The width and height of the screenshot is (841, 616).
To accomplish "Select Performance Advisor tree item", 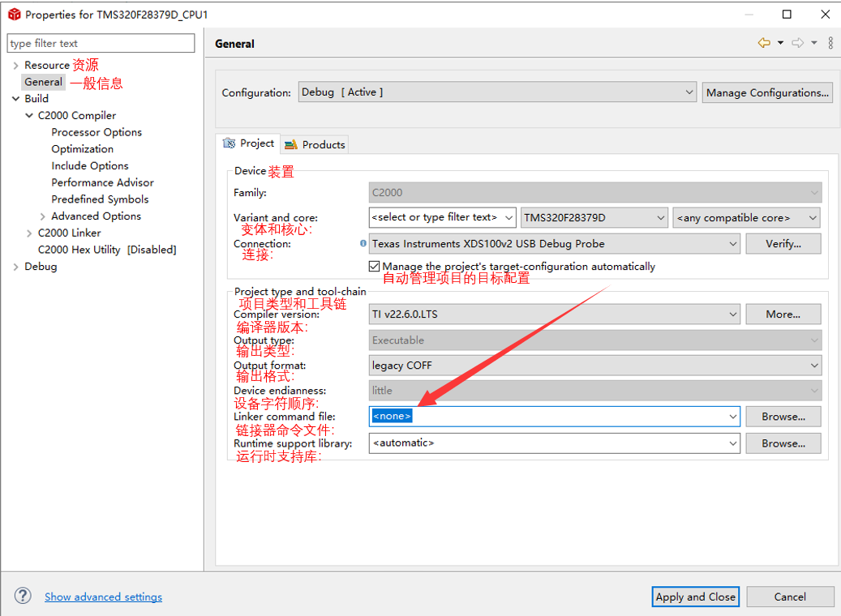I will point(102,182).
